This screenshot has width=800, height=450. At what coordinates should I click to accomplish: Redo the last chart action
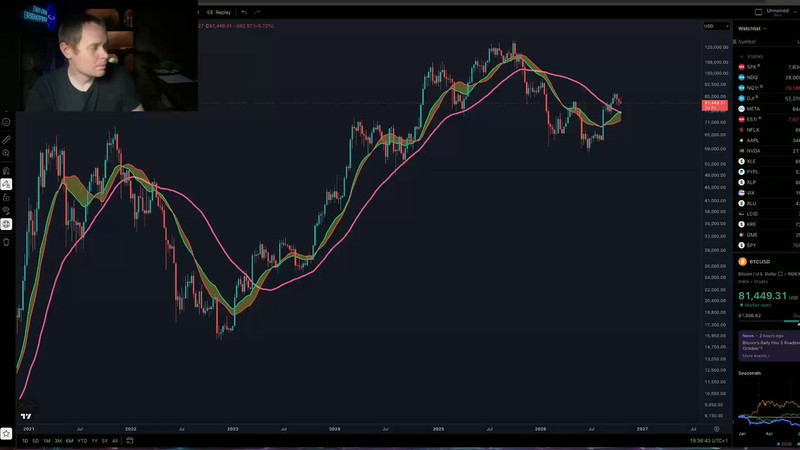coord(257,12)
